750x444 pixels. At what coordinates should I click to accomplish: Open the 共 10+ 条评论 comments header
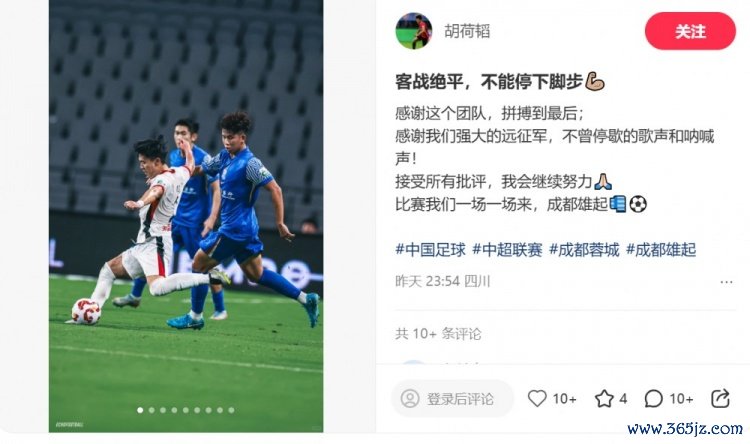[438, 333]
